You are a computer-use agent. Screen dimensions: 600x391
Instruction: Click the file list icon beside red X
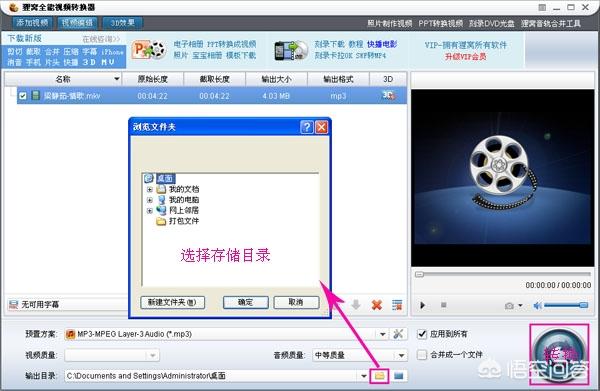(397, 305)
